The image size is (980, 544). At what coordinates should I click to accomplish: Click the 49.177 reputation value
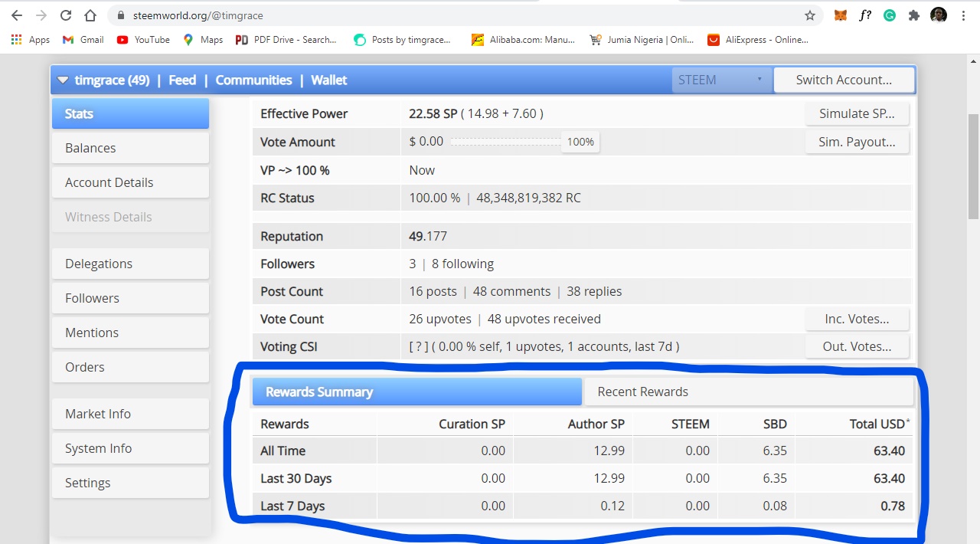pos(428,236)
